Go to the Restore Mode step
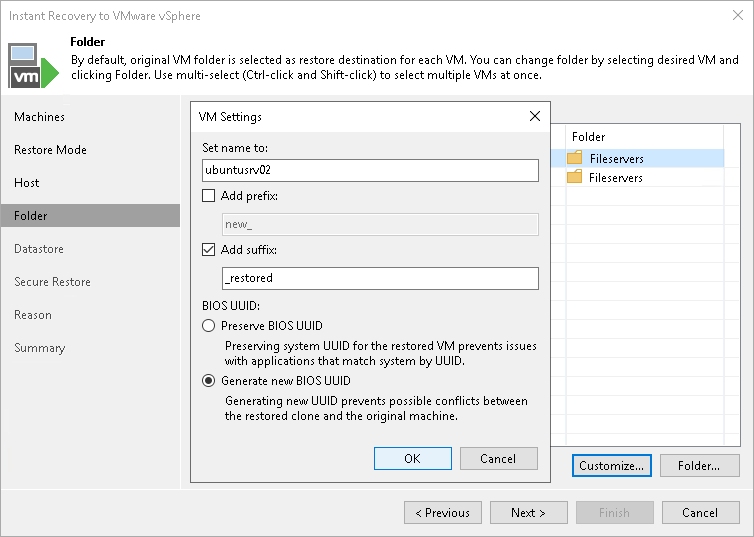The image size is (754, 537). 50,150
